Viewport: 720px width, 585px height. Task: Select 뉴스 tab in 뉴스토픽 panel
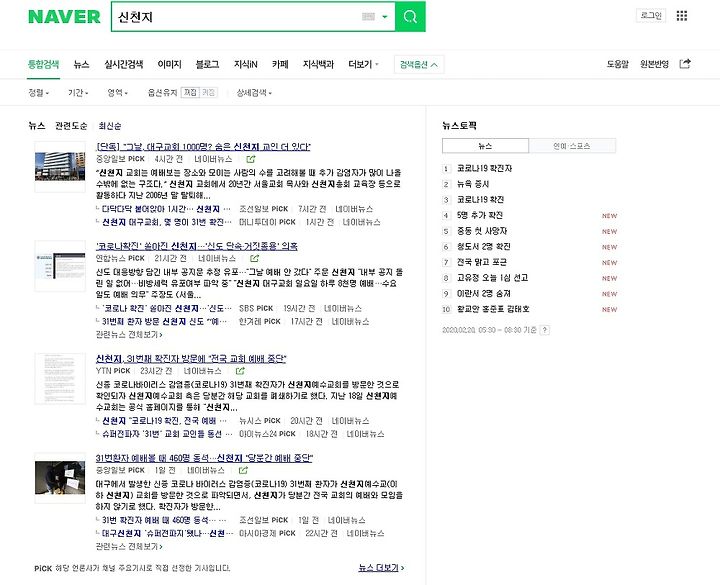tap(485, 146)
